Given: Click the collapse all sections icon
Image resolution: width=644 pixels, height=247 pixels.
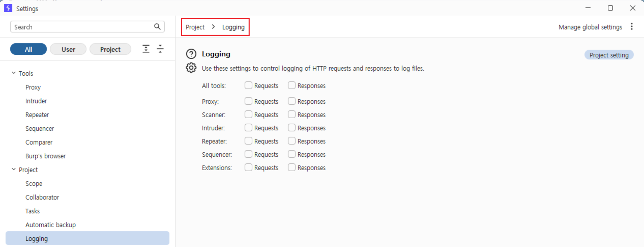Looking at the screenshot, I should 160,49.
